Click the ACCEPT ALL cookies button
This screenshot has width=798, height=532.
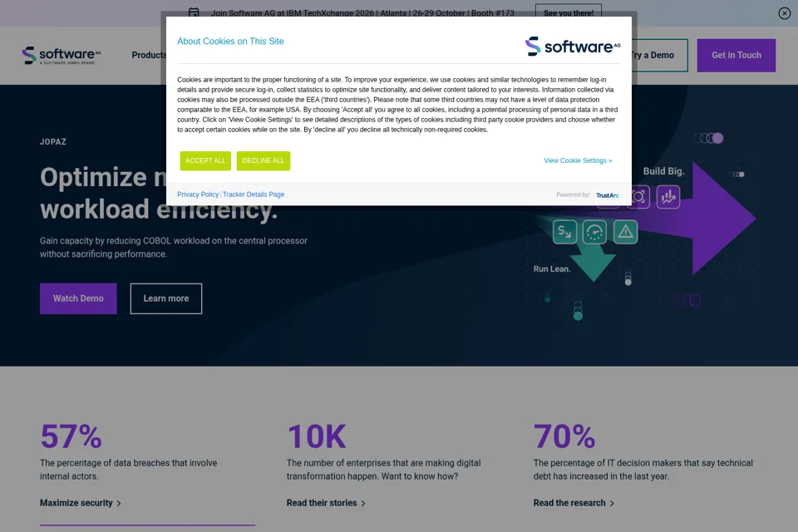click(205, 161)
